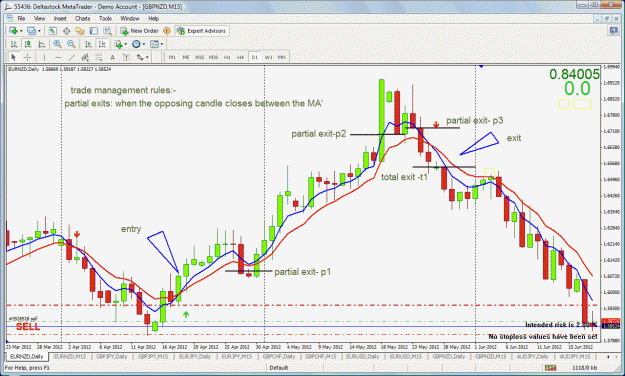Switch to the GBPCHF,Daily chart tab
Screen dimensions: 625x376
279,356
